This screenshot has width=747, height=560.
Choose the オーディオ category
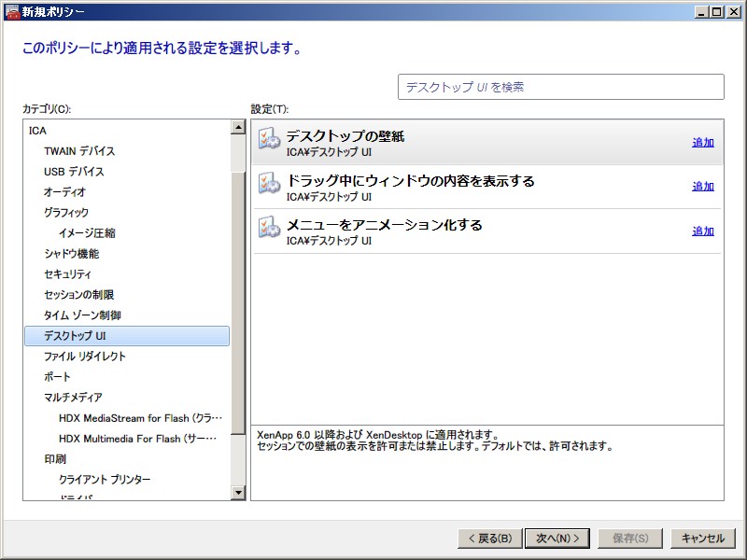(64, 192)
